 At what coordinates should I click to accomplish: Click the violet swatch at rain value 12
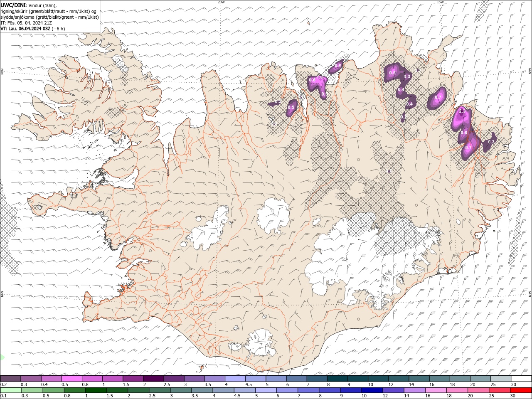point(392,390)
